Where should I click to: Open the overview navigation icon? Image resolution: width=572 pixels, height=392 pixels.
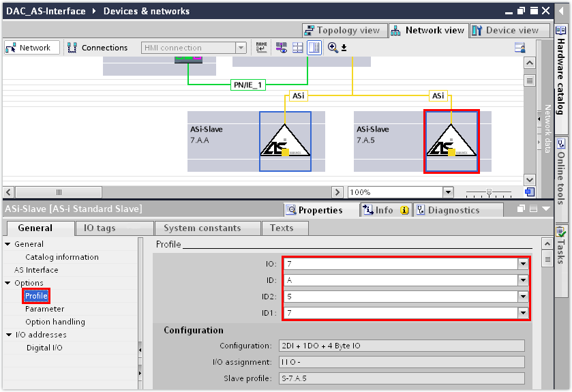(529, 192)
